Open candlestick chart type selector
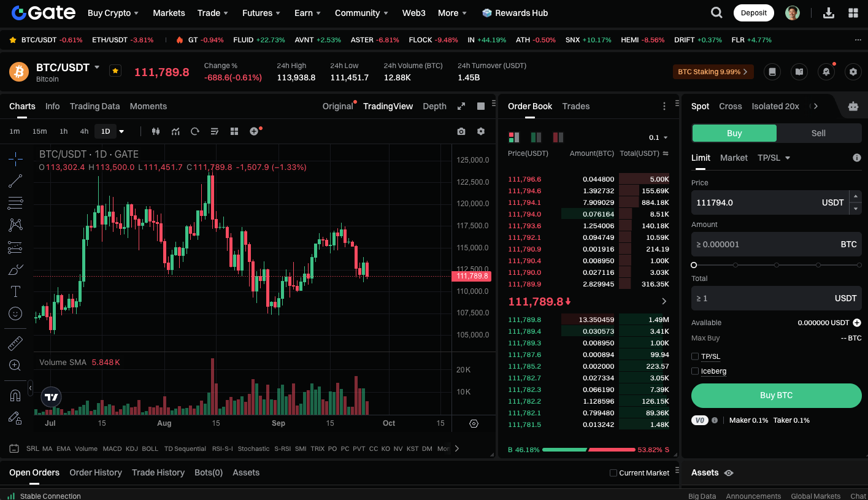The width and height of the screenshot is (868, 500). 155,131
